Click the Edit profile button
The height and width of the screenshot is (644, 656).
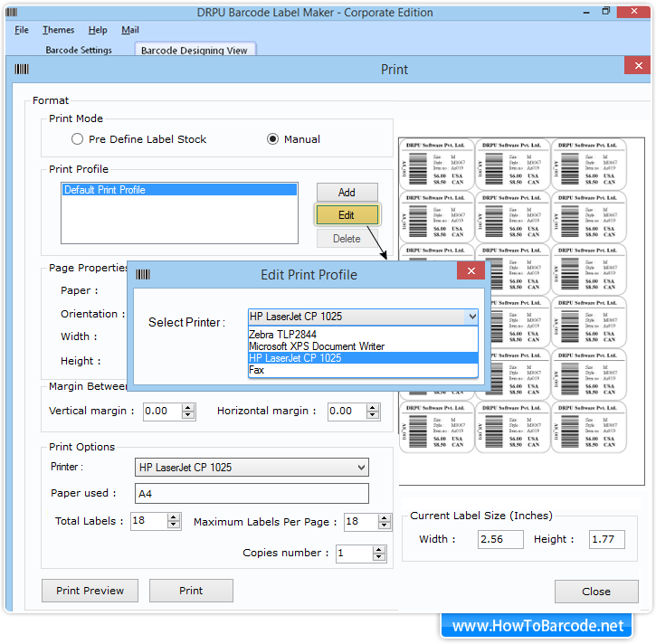pyautogui.click(x=347, y=215)
